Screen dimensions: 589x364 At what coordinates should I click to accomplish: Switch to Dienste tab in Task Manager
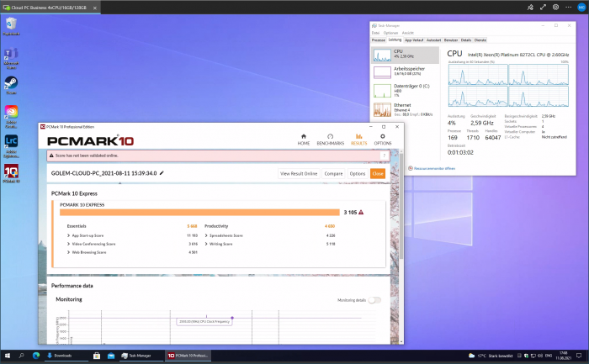pos(480,40)
